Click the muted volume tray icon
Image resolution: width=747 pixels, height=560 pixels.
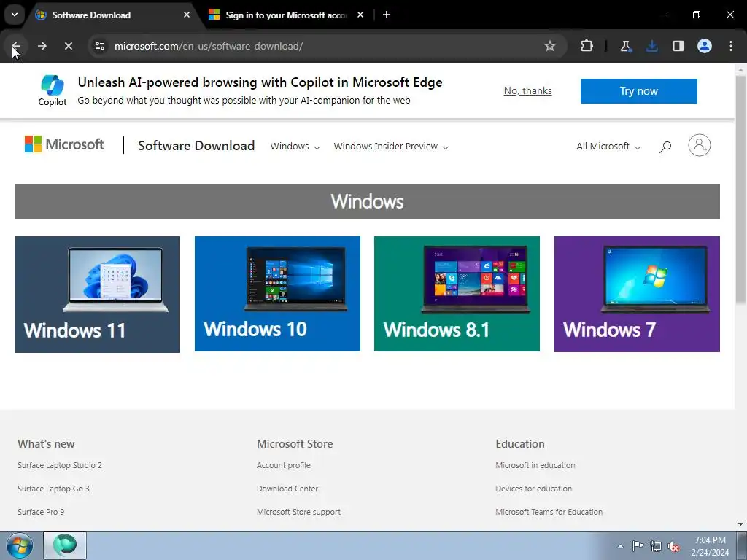[673, 546]
